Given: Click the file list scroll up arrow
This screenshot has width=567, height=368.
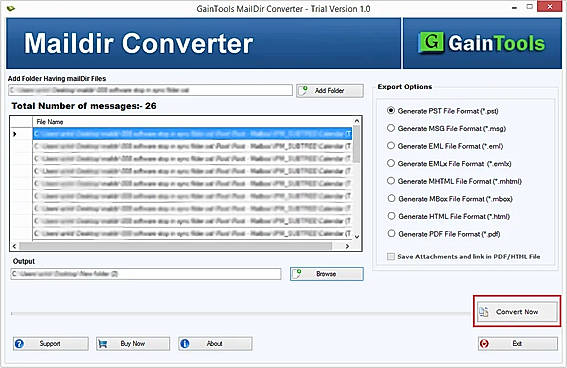Looking at the screenshot, I should coord(357,121).
